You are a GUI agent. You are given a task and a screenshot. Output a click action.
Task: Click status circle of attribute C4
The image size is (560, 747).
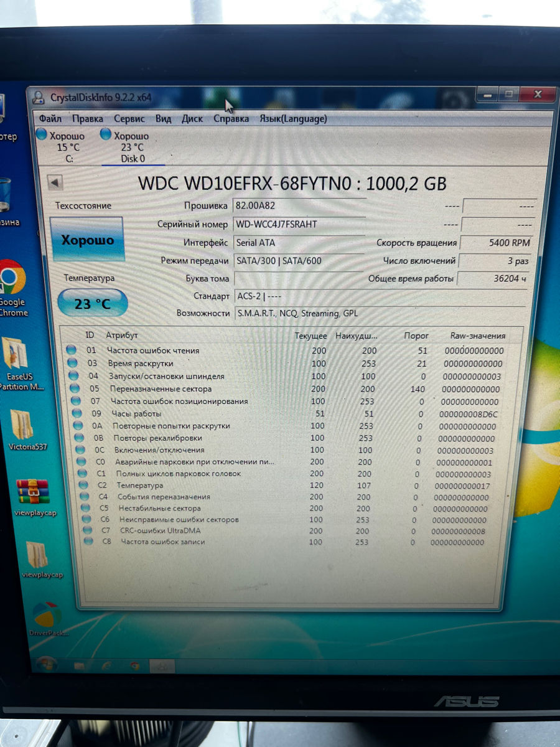click(86, 497)
